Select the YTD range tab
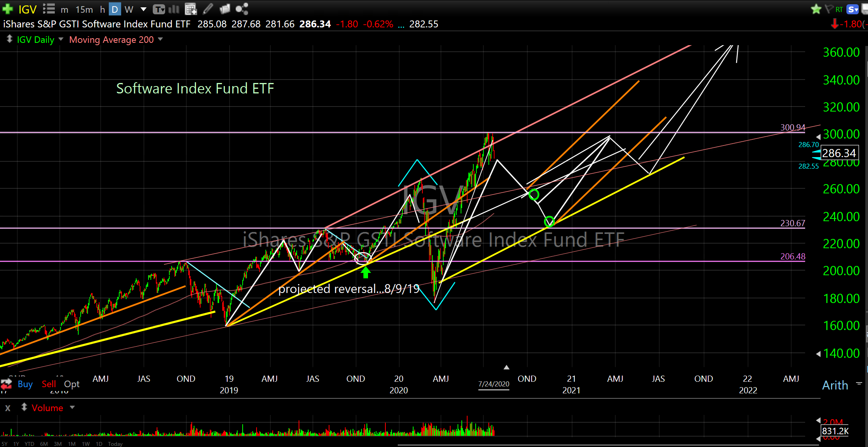Image resolution: width=868 pixels, height=447 pixels. pyautogui.click(x=29, y=444)
